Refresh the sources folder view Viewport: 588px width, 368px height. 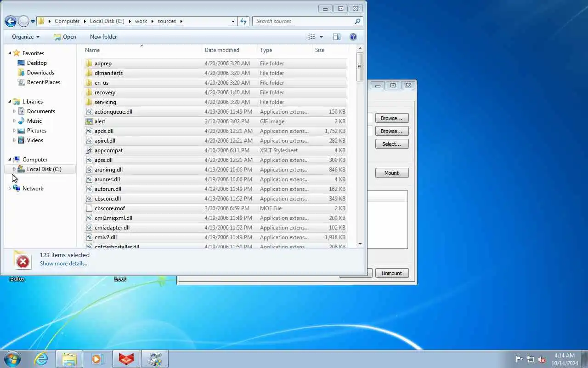coord(243,21)
